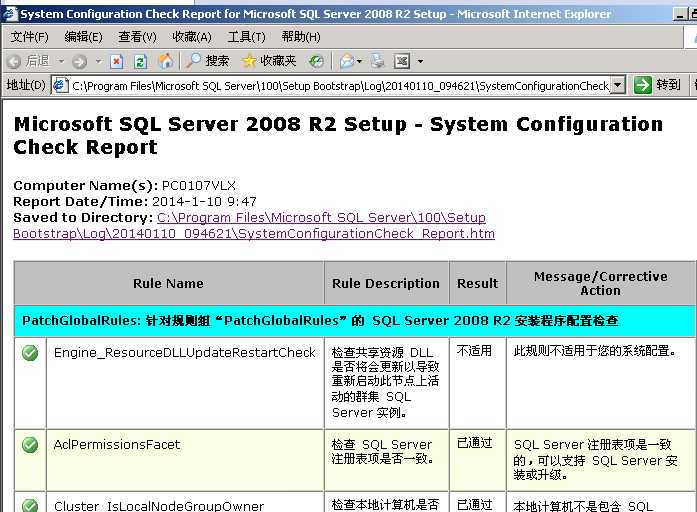The height and width of the screenshot is (512, 697).
Task: Select the AclPermissionsFacet rule name
Action: pyautogui.click(x=117, y=445)
